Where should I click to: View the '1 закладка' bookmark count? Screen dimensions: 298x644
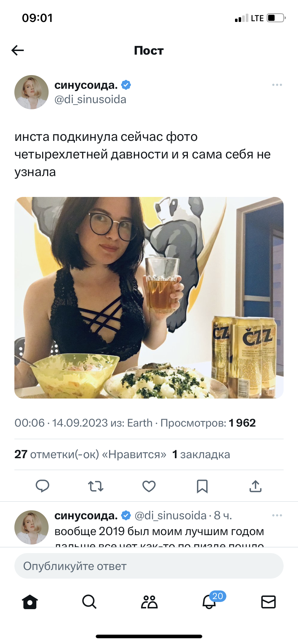[201, 454]
